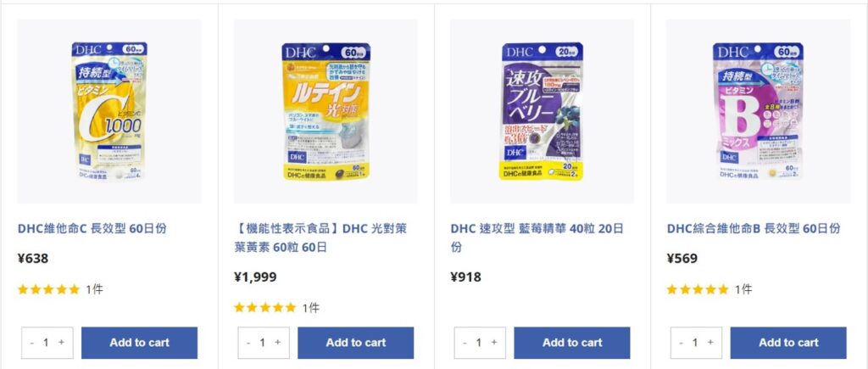Add DHC綜合維他命B to cart
This screenshot has height=369, width=868.
(x=789, y=343)
